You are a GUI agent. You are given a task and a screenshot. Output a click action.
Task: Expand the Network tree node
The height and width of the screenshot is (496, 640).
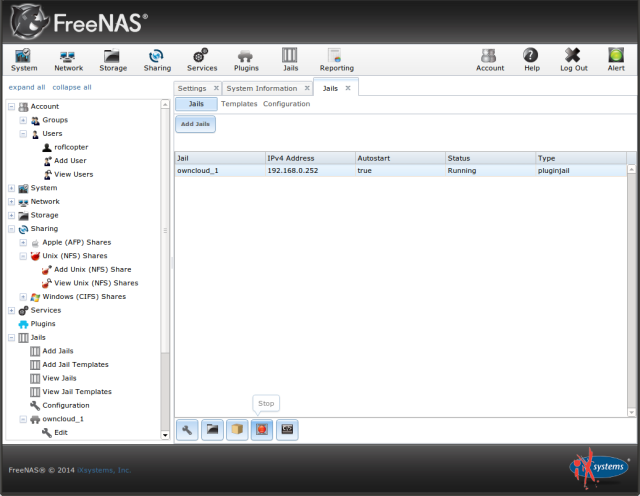(x=11, y=202)
